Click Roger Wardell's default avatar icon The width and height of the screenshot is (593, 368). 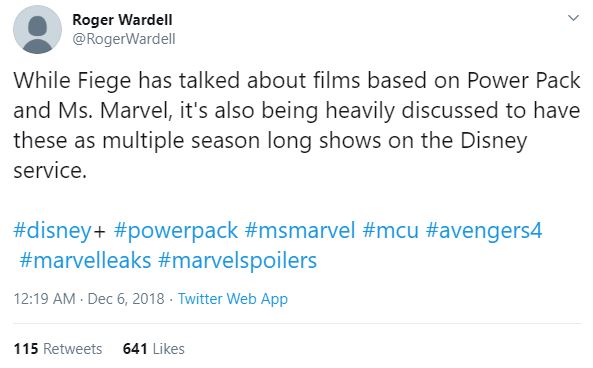tap(37, 30)
